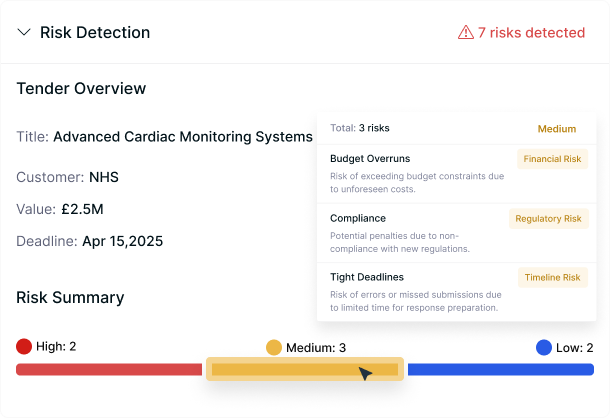Screen dimensions: 610x418
Task: Select the Budget Overruns risk entry
Action: tap(370, 159)
